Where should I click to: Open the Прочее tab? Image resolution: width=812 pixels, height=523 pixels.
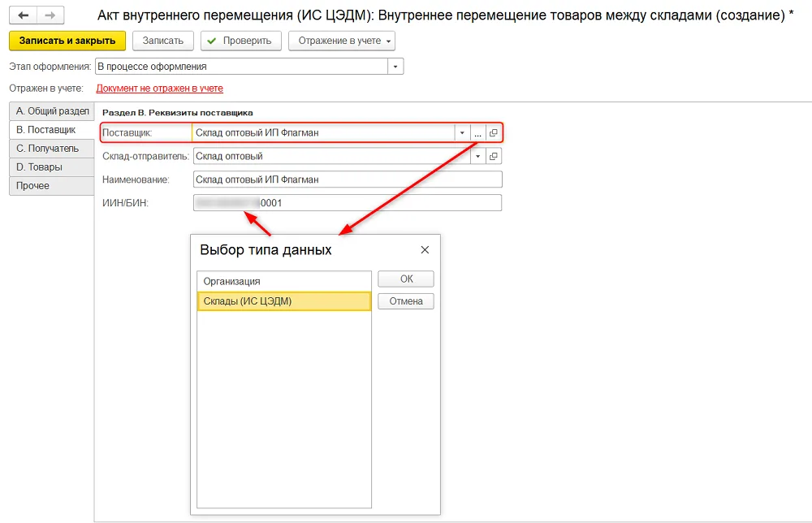coord(52,186)
